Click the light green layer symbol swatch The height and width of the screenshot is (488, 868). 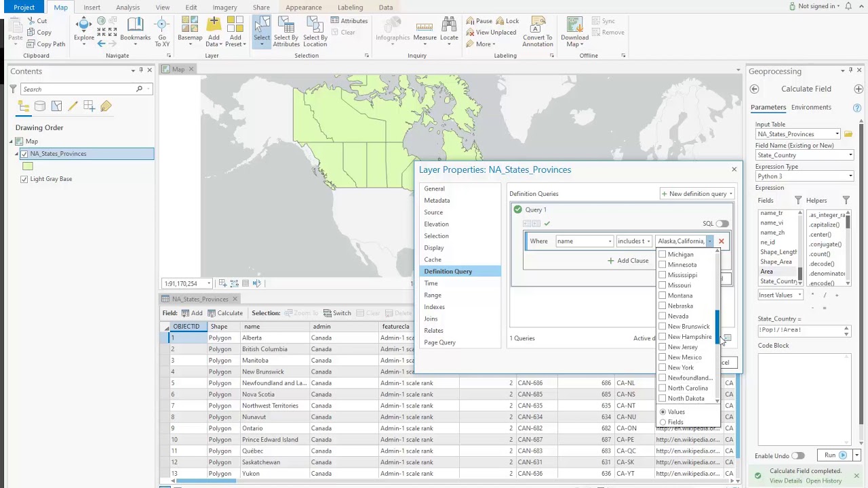27,167
